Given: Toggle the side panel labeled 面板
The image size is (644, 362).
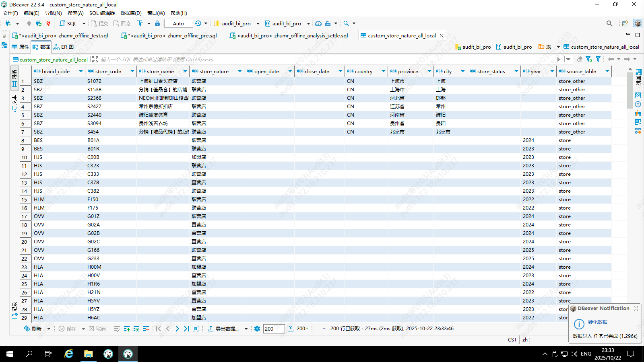Looking at the screenshot, I should pos(638,78).
